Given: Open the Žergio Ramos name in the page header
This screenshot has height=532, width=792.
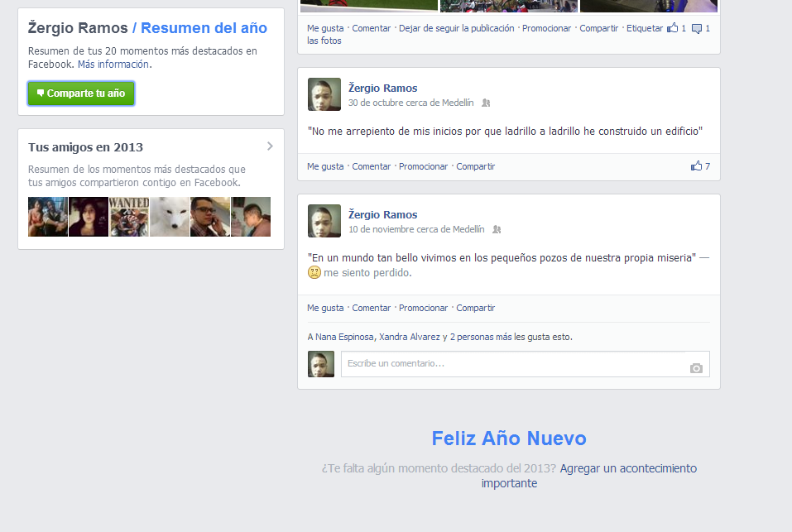Looking at the screenshot, I should click(x=78, y=28).
